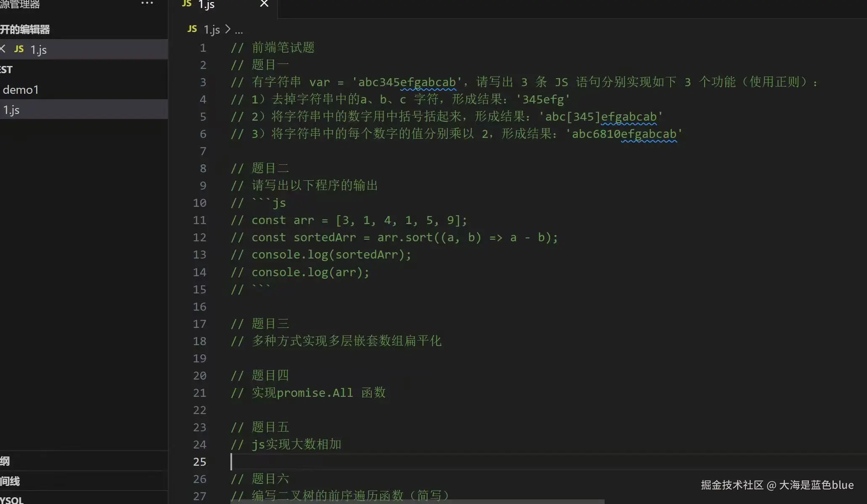
Task: Collapse the open editors section header
Action: click(x=25, y=29)
